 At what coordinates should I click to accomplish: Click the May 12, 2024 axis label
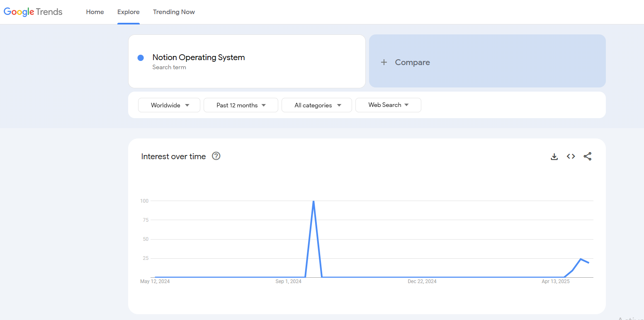point(155,281)
